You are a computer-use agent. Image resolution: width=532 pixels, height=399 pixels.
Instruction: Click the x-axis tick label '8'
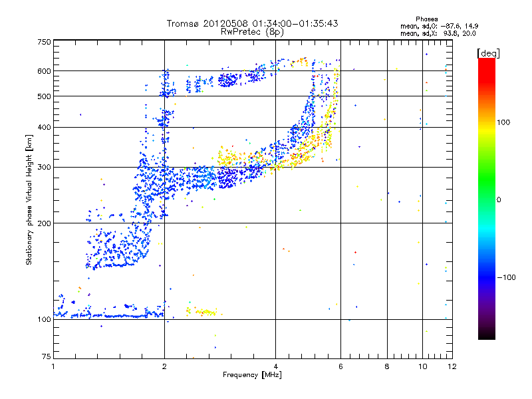(387, 366)
